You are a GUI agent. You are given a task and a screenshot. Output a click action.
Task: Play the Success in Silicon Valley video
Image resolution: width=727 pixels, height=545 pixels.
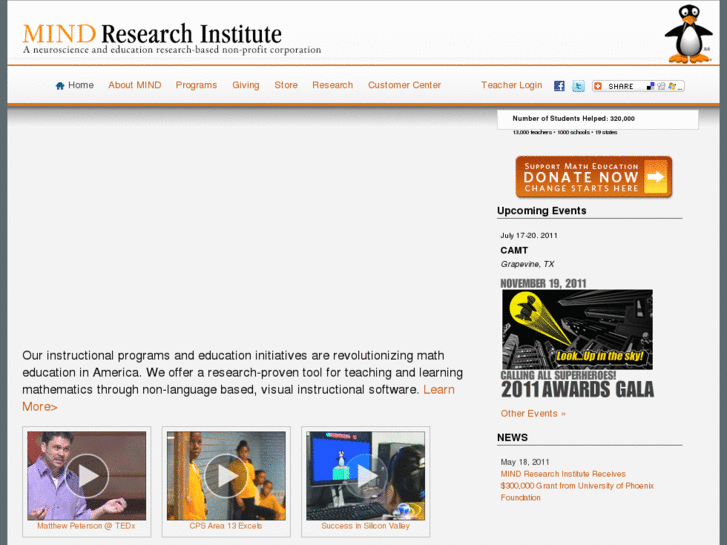[365, 475]
